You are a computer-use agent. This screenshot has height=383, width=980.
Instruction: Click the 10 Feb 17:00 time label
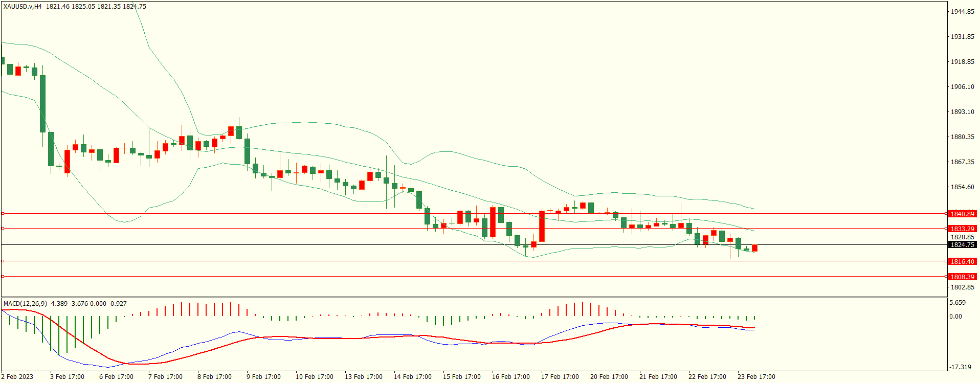[314, 377]
